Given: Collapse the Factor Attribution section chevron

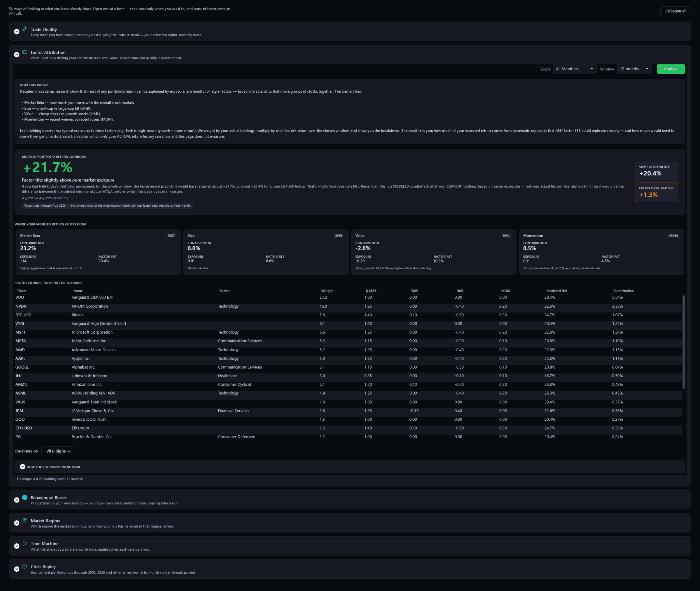Looking at the screenshot, I should pos(16,55).
